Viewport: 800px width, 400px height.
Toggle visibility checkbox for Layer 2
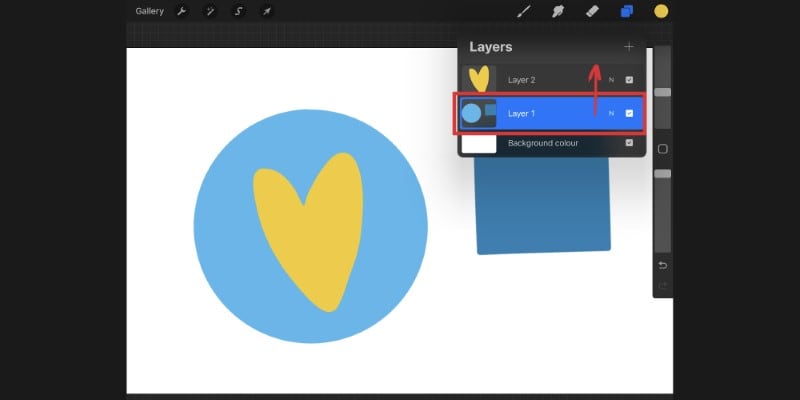629,80
